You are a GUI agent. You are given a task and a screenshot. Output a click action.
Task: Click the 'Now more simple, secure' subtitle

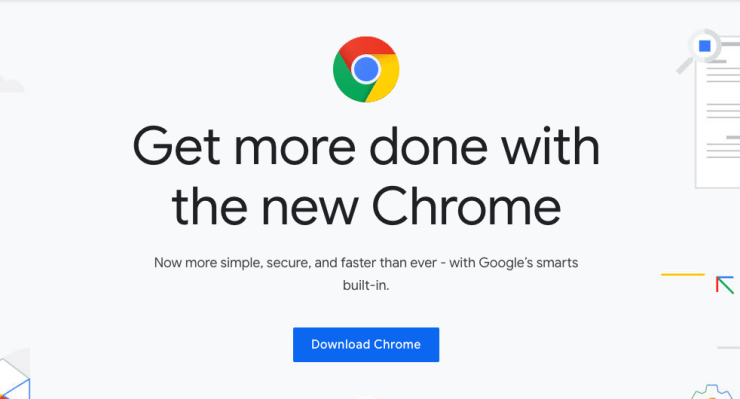(x=366, y=263)
